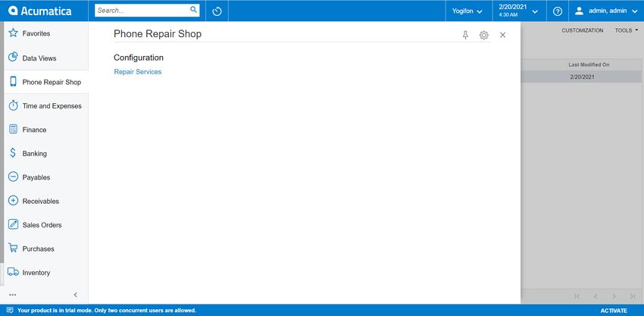644x316 pixels.
Task: Click the ACTIVATE button
Action: click(x=614, y=310)
